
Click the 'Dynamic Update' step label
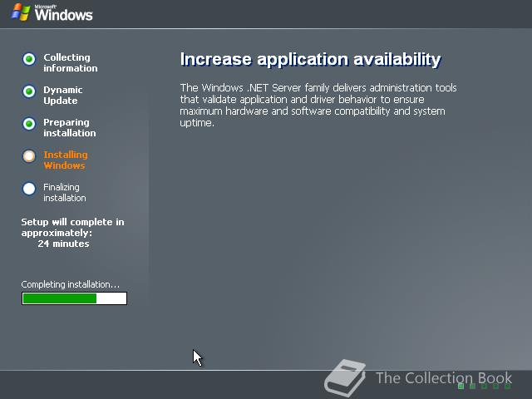(x=63, y=96)
